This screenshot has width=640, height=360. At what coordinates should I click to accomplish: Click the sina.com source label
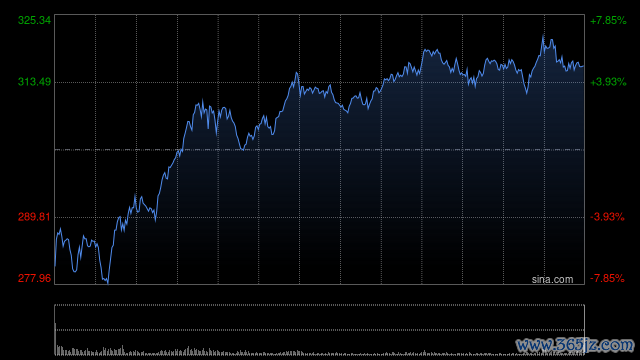coord(552,280)
